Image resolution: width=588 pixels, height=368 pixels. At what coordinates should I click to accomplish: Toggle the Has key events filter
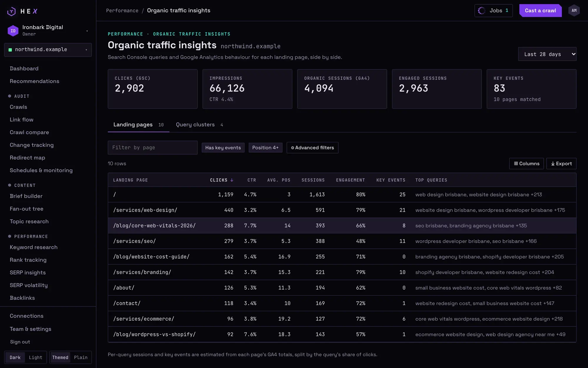[x=223, y=147]
